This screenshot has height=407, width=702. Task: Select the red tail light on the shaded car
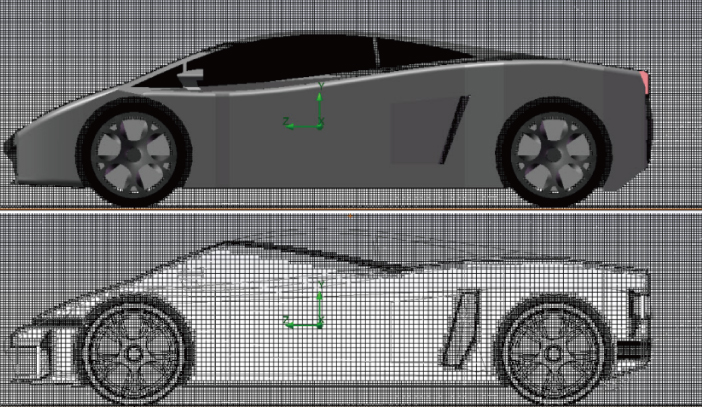click(x=645, y=82)
